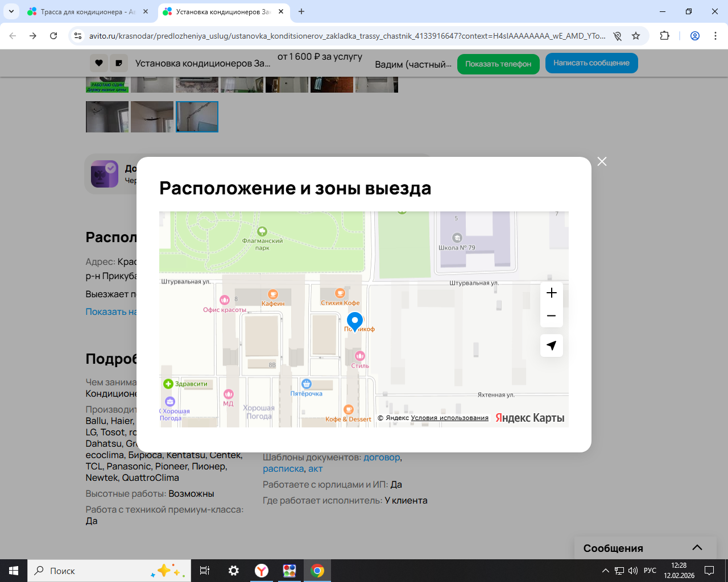Switch keyboard language from РУС

650,571
